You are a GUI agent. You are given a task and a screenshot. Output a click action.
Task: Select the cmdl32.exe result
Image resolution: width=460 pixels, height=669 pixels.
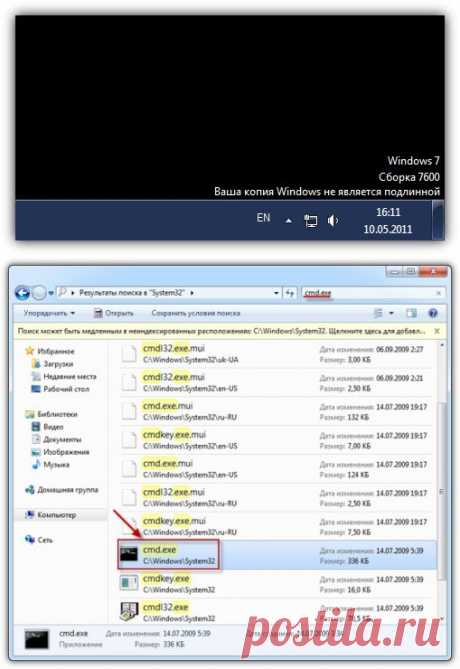pos(276,612)
